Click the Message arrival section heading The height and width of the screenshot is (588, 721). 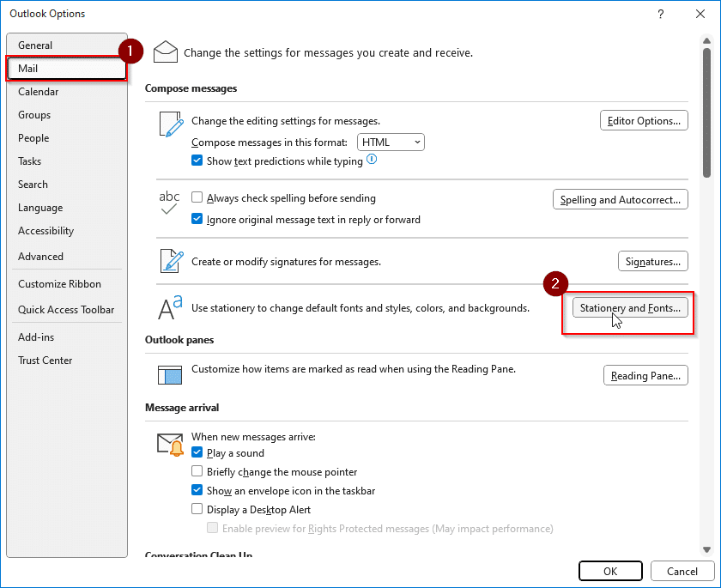pyautogui.click(x=182, y=408)
